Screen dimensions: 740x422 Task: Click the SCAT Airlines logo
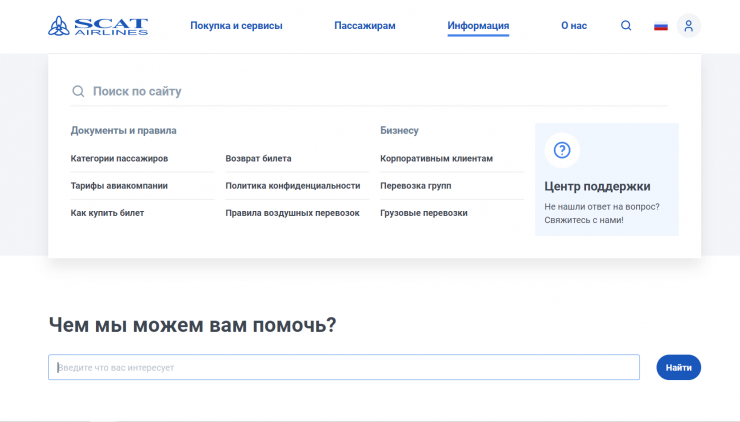(x=97, y=26)
